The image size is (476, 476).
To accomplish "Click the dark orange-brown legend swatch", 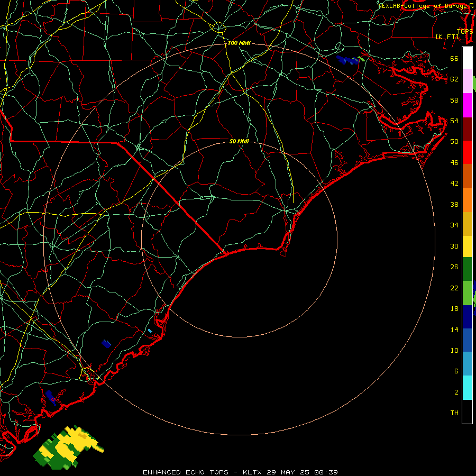I will 467,176.
